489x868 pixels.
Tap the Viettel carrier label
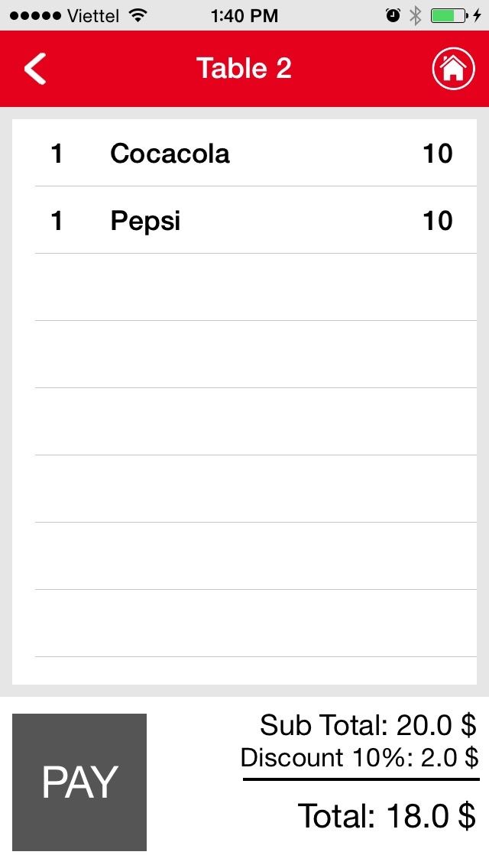point(93,15)
